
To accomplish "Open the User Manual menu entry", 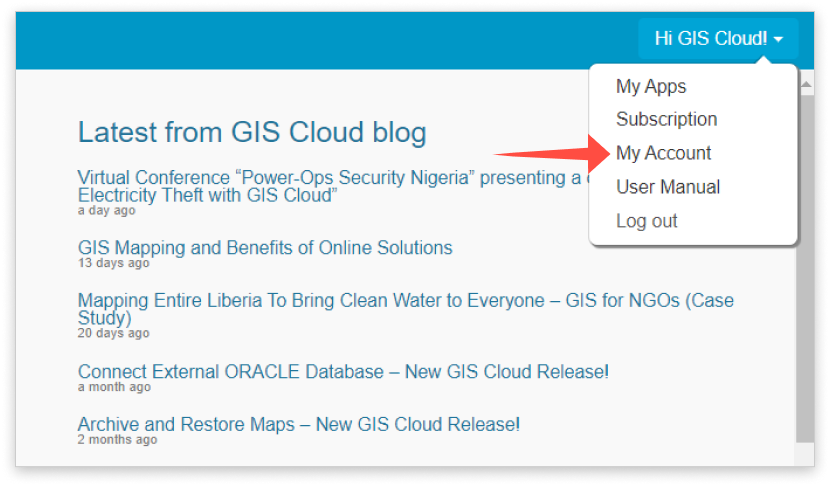I will click(x=667, y=187).
